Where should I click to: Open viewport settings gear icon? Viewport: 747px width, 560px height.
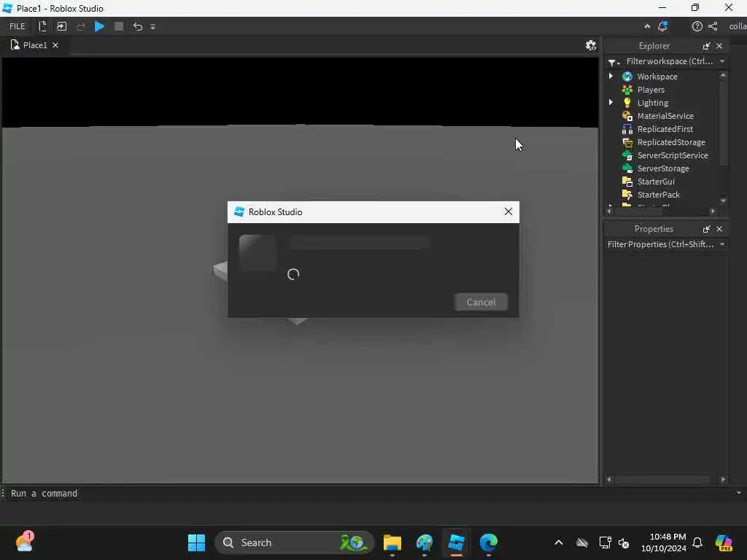pos(591,45)
